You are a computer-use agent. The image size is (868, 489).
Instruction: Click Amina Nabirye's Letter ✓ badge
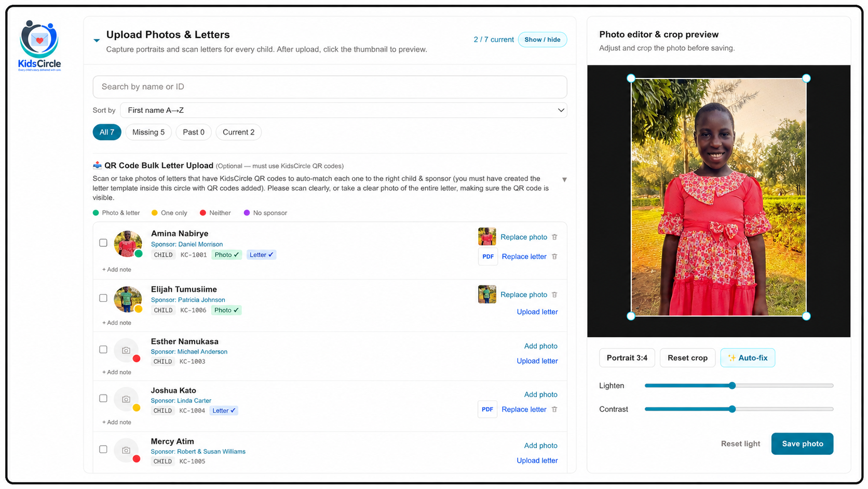(x=261, y=255)
